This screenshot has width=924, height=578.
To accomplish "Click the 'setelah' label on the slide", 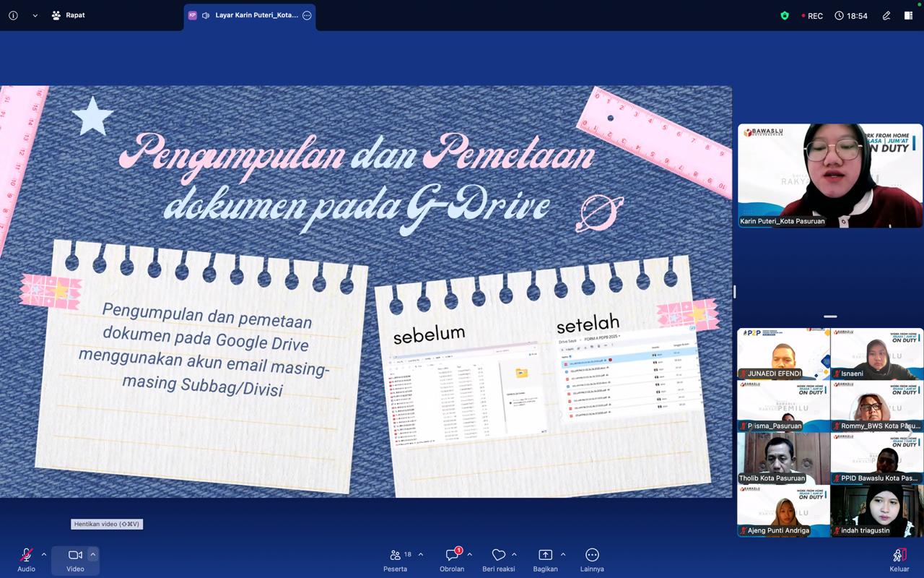I will click(588, 322).
